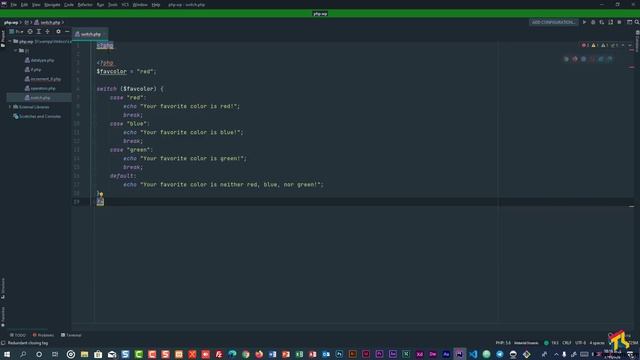Select Scratches and Consoles node
The width and height of the screenshot is (640, 360).
pyautogui.click(x=37, y=116)
